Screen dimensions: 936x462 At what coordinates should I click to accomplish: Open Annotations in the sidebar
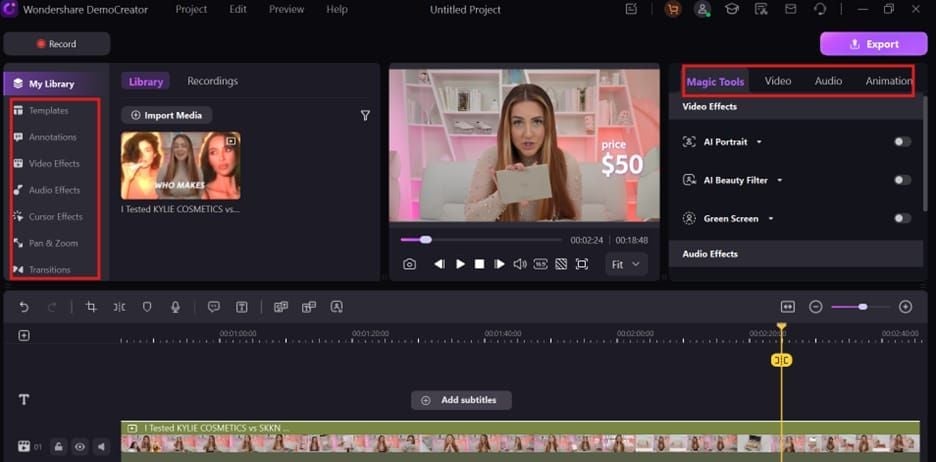pos(53,137)
